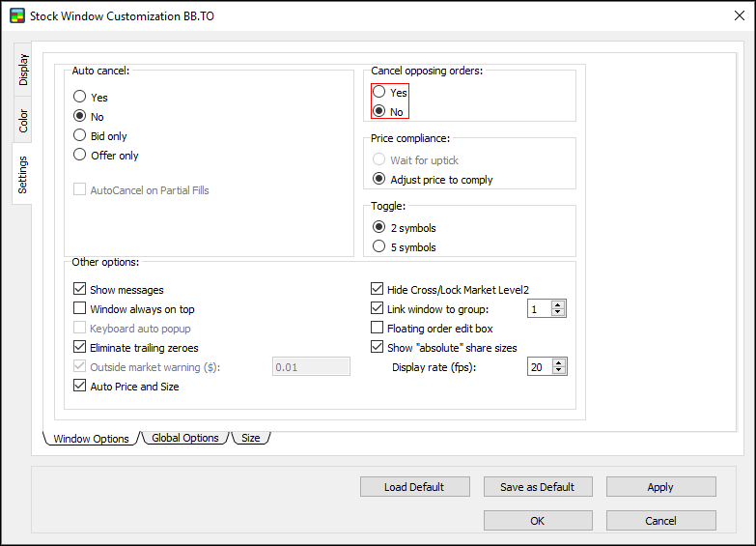Click the Stock Window app icon in title bar
Image resolution: width=756 pixels, height=546 pixels.
coord(16,16)
